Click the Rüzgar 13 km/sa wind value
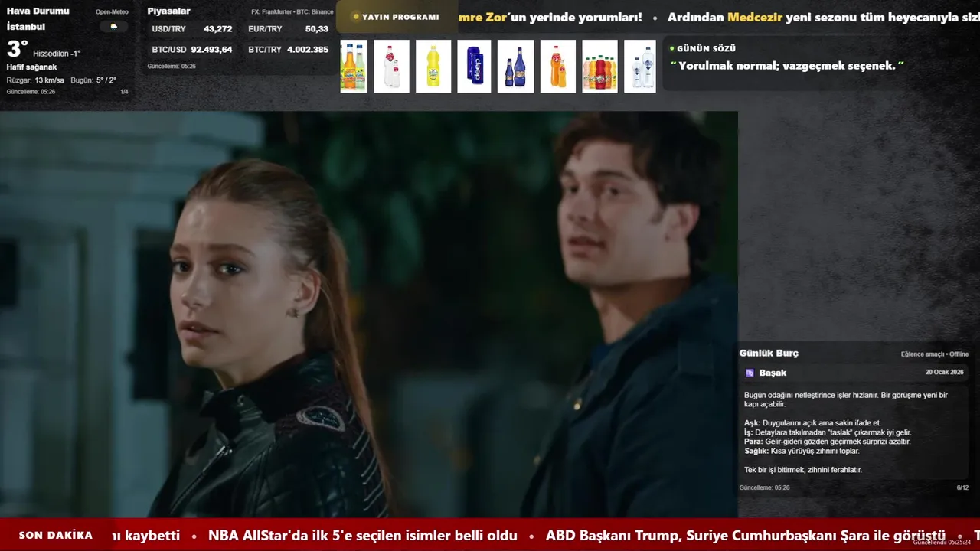The image size is (980, 551). tap(35, 80)
